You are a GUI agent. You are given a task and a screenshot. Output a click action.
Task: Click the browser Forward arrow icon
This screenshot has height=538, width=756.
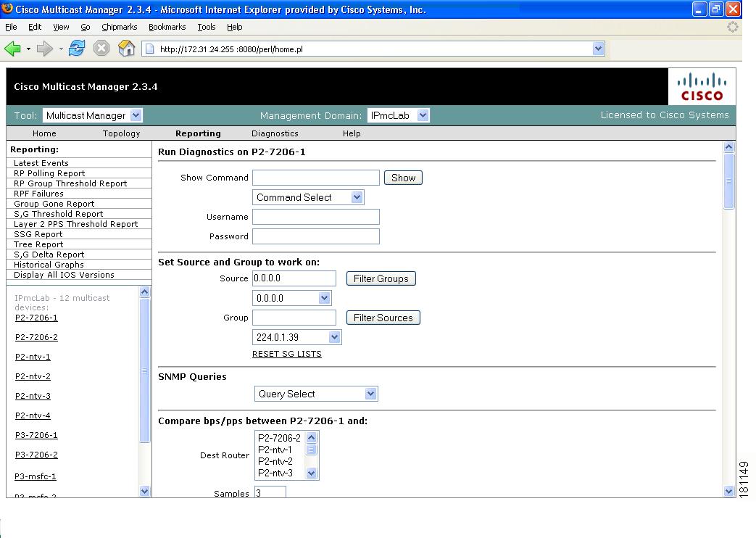pos(44,49)
